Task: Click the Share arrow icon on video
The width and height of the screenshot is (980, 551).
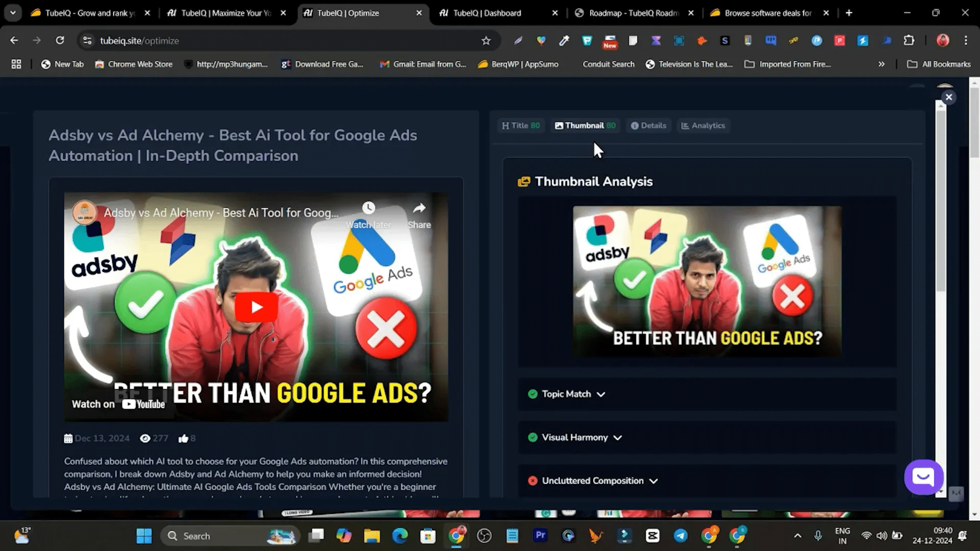Action: pos(419,208)
